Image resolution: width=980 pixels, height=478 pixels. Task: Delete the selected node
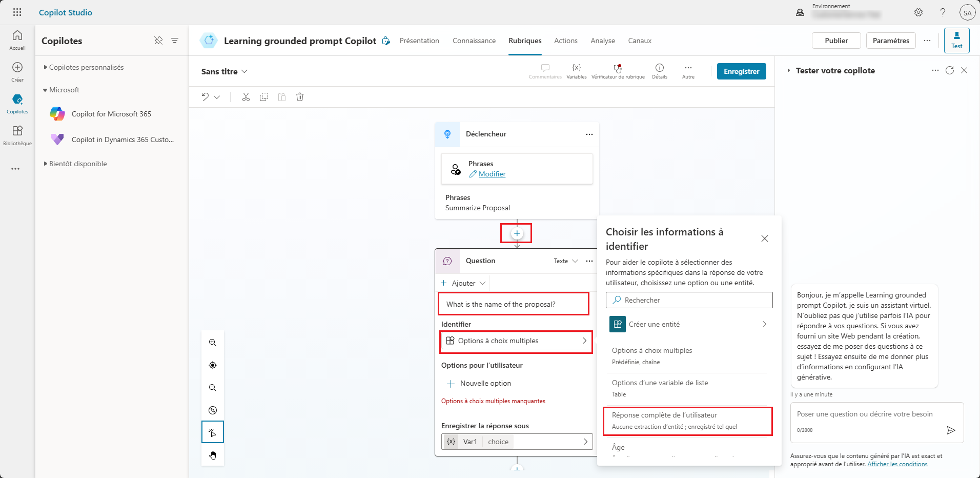[x=300, y=97]
